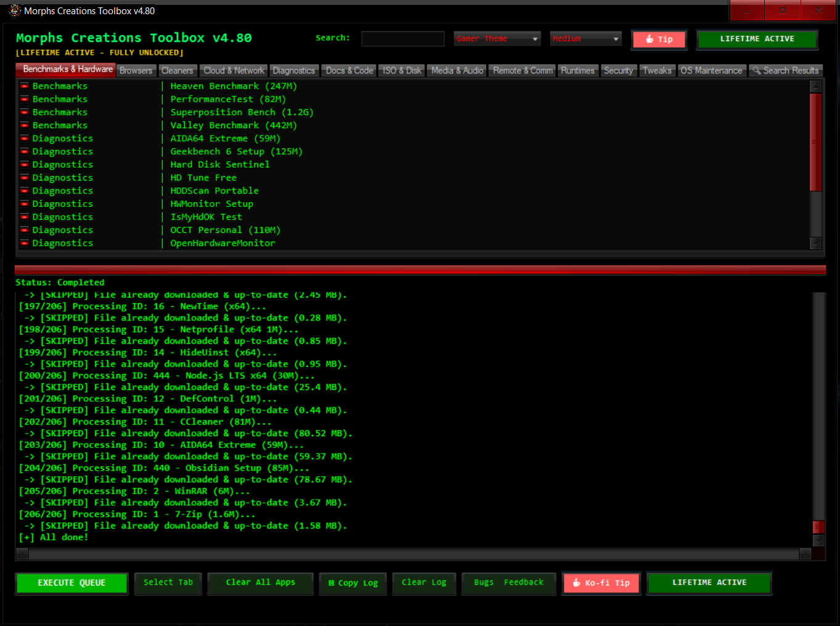
Task: Click the 'All done!' log line
Action: tap(54, 537)
